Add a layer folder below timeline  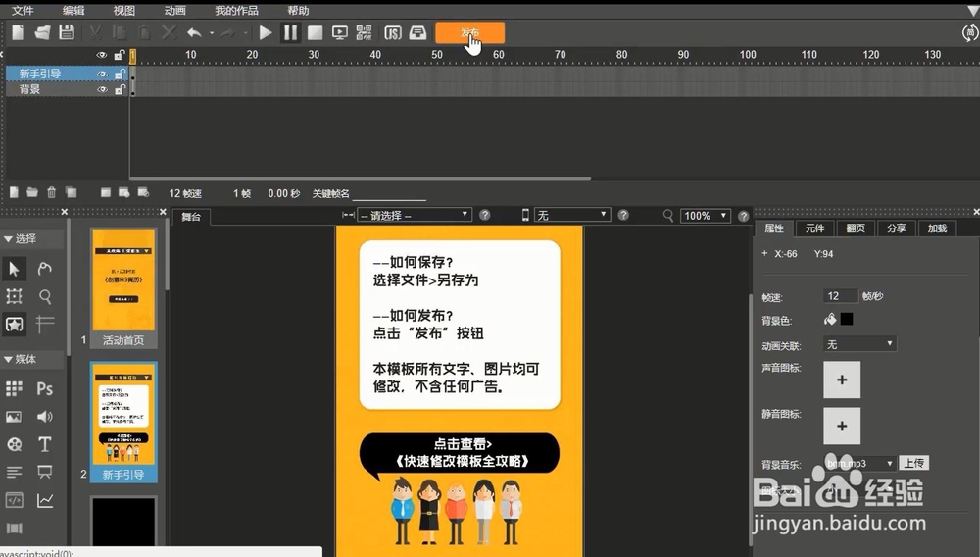coord(32,192)
